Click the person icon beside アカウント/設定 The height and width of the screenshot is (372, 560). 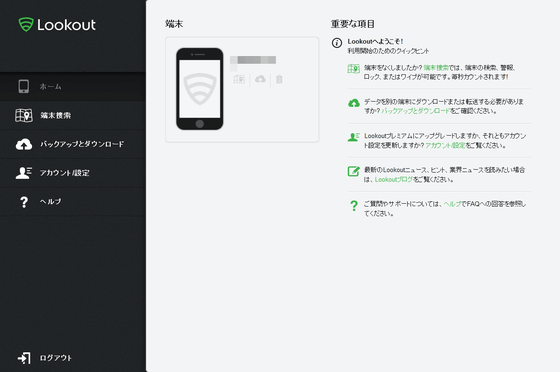coord(24,173)
